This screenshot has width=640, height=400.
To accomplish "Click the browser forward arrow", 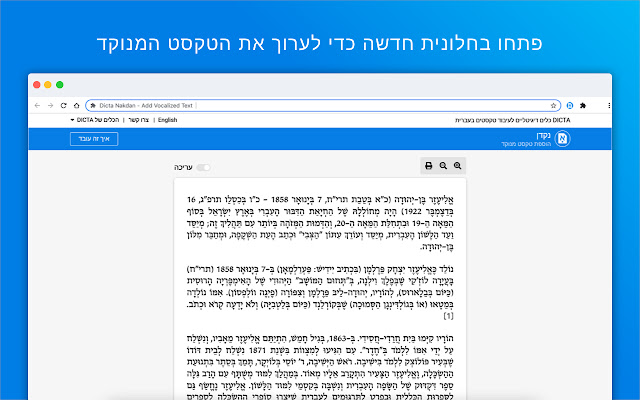I will coord(51,105).
